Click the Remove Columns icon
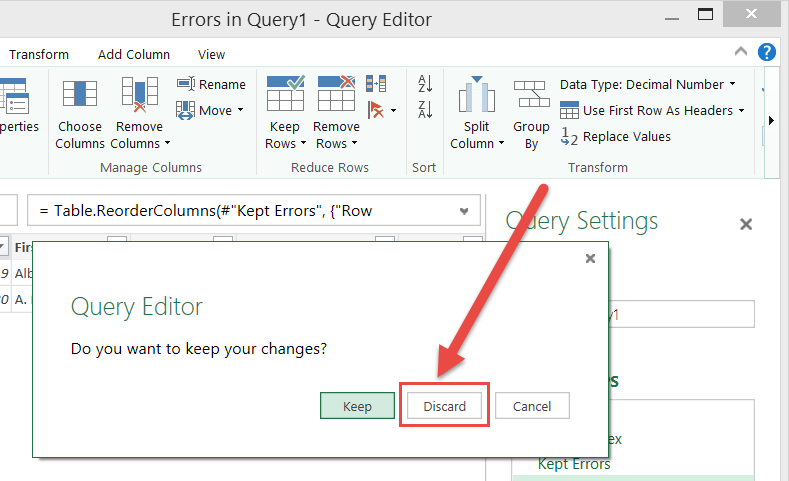 coord(139,95)
